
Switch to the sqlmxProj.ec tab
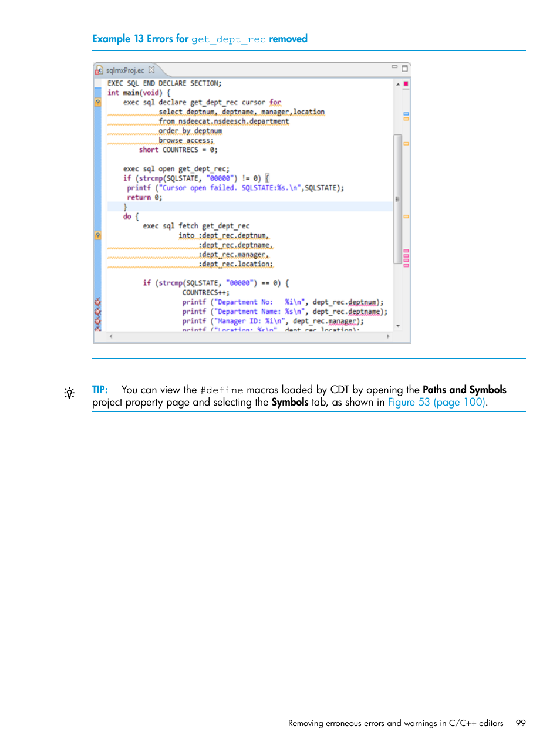pos(125,70)
